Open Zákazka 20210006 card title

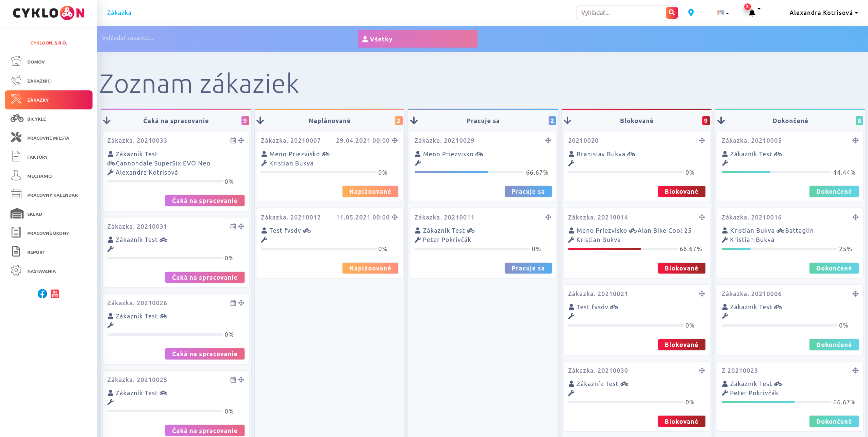(x=752, y=294)
